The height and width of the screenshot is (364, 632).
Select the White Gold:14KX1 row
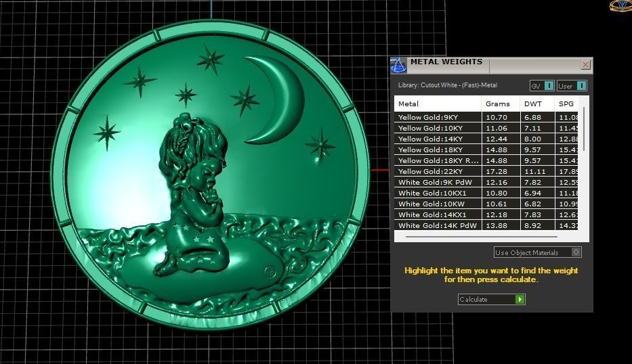pyautogui.click(x=486, y=215)
